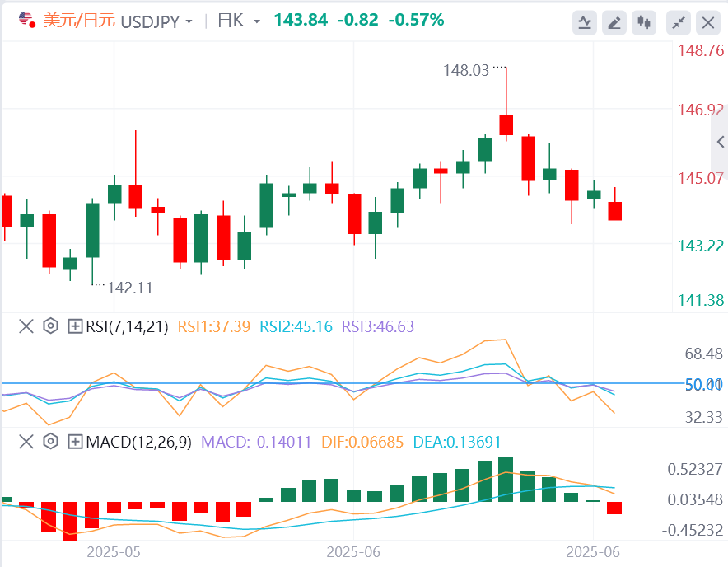Click the 美元/日元 pair name
The height and width of the screenshot is (567, 728).
[x=79, y=20]
